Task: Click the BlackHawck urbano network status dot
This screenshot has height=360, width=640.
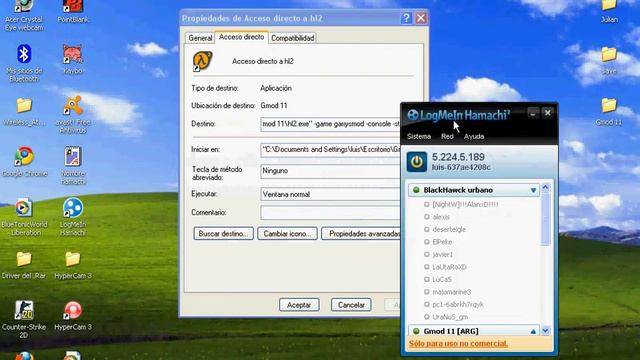Action: (416, 190)
